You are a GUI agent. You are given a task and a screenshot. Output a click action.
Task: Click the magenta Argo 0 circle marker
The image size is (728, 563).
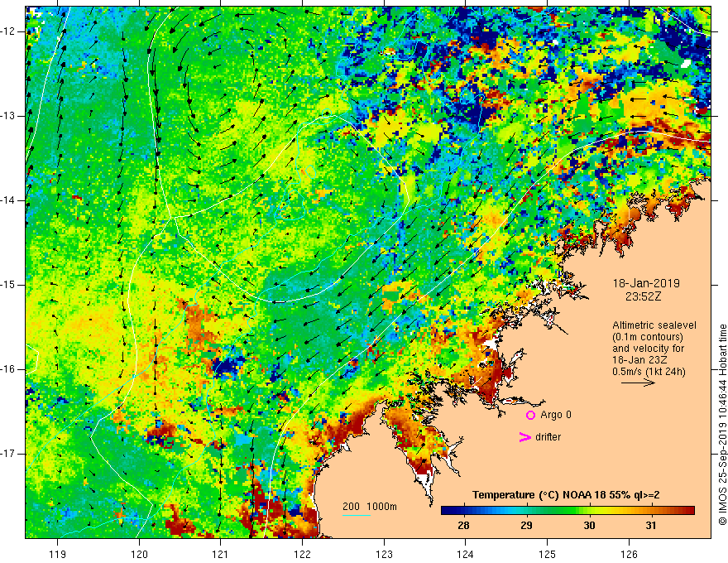pos(530,415)
